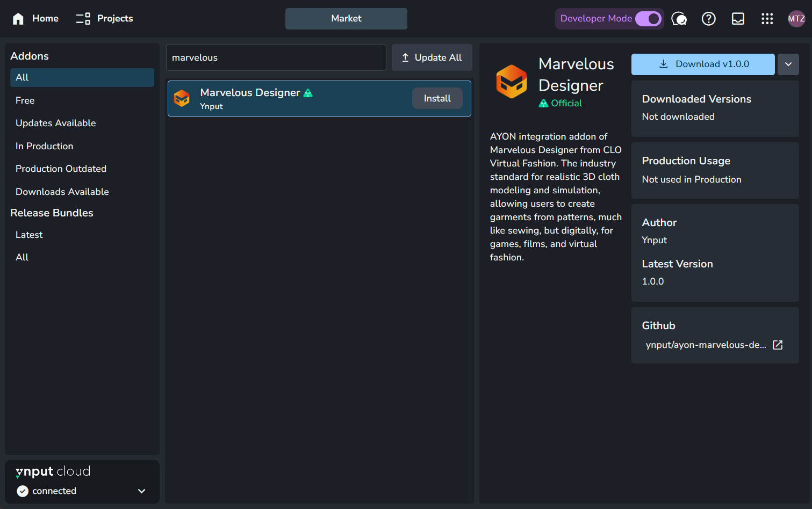This screenshot has width=812, height=509.
Task: Open the chat feedback icon
Action: pyautogui.click(x=679, y=19)
